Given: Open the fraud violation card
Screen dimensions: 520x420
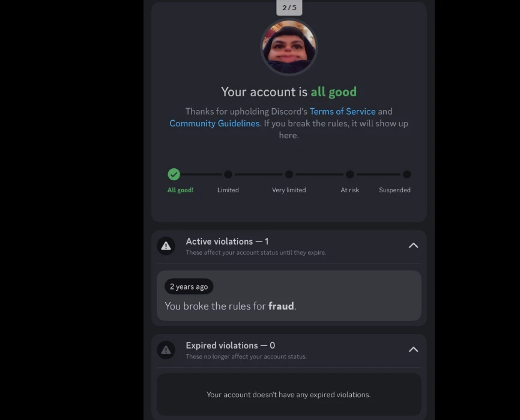Looking at the screenshot, I should click(x=289, y=296).
